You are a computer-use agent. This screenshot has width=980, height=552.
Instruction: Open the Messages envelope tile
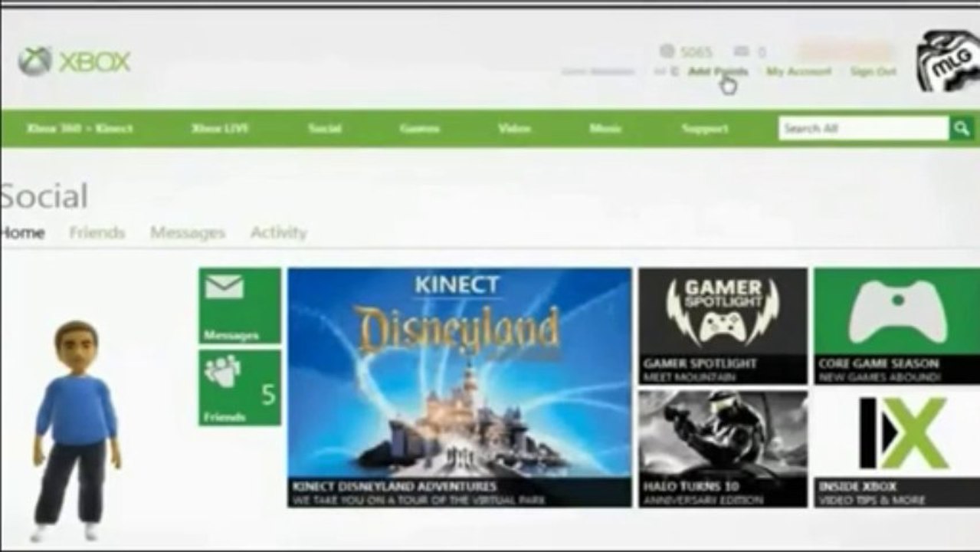pyautogui.click(x=240, y=305)
